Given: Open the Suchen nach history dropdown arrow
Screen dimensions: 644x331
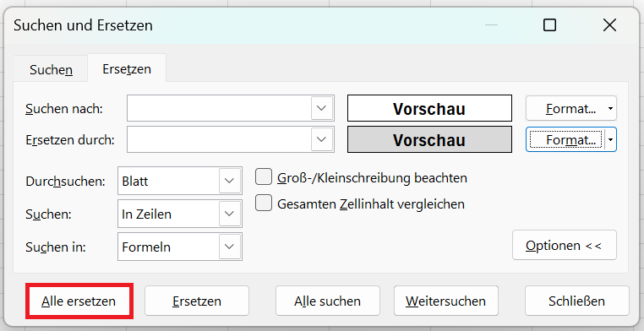Looking at the screenshot, I should pos(322,108).
